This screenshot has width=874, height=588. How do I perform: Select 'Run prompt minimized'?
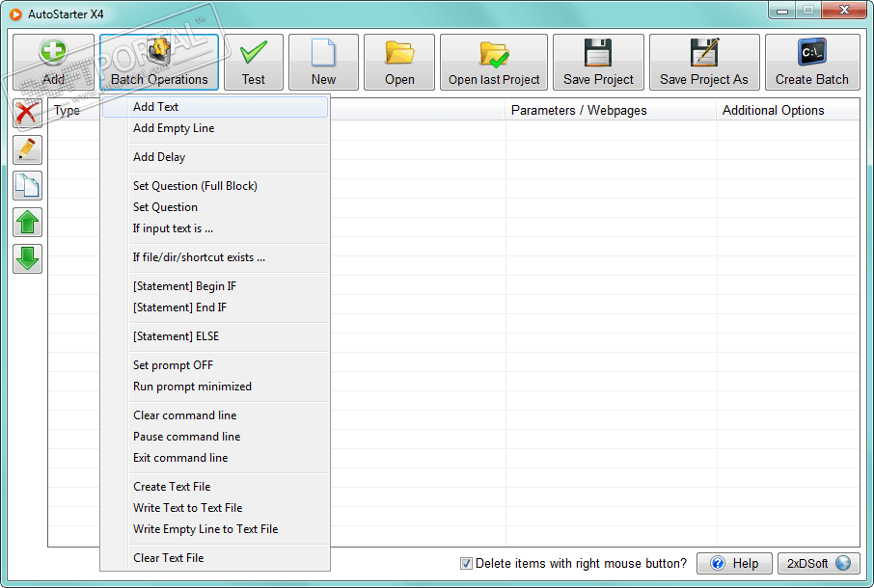click(215, 387)
